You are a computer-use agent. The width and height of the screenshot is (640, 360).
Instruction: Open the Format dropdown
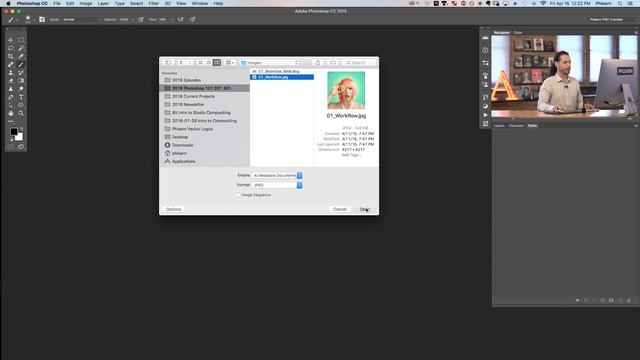click(277, 185)
